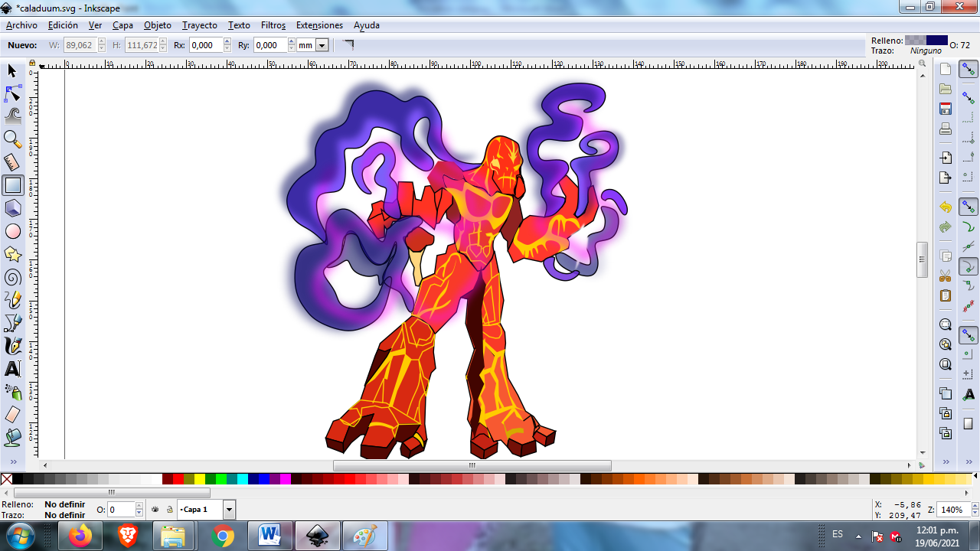Open the Capa menu
The width and height of the screenshot is (980, 551).
[122, 25]
